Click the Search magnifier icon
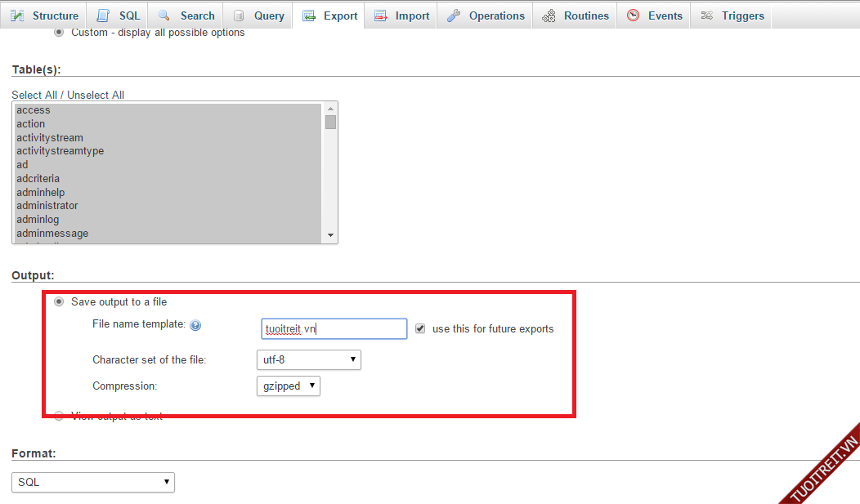The height and width of the screenshot is (504, 860). pyautogui.click(x=164, y=16)
